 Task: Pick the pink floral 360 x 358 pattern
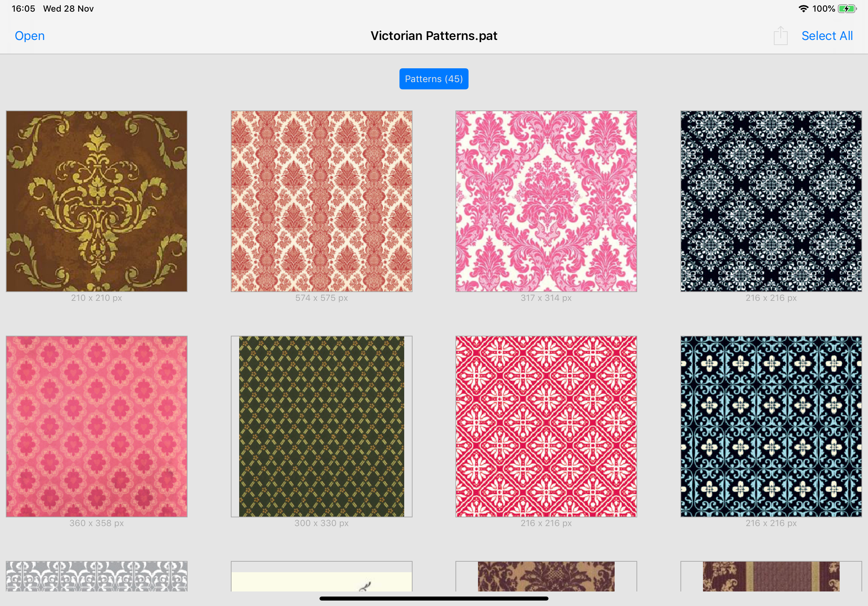(x=96, y=426)
